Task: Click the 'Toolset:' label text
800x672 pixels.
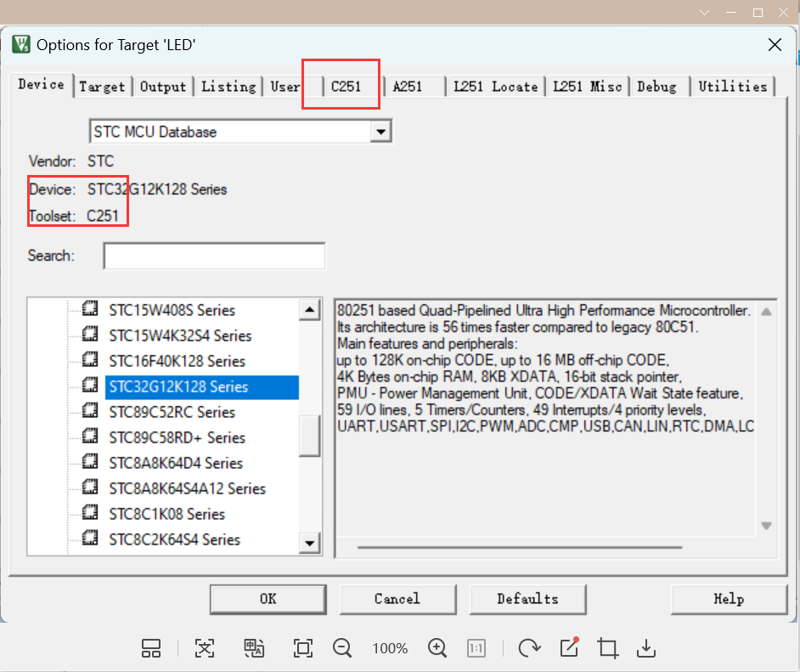Action: (x=52, y=216)
